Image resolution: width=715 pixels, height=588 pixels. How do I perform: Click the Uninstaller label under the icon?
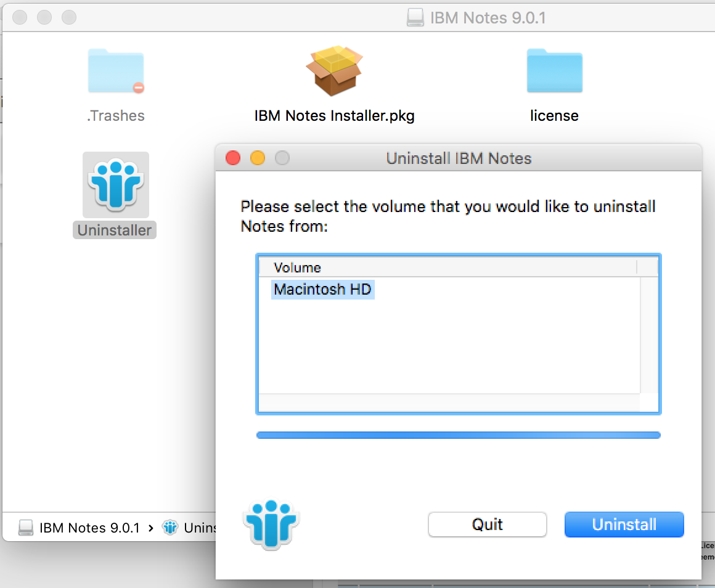(x=115, y=230)
